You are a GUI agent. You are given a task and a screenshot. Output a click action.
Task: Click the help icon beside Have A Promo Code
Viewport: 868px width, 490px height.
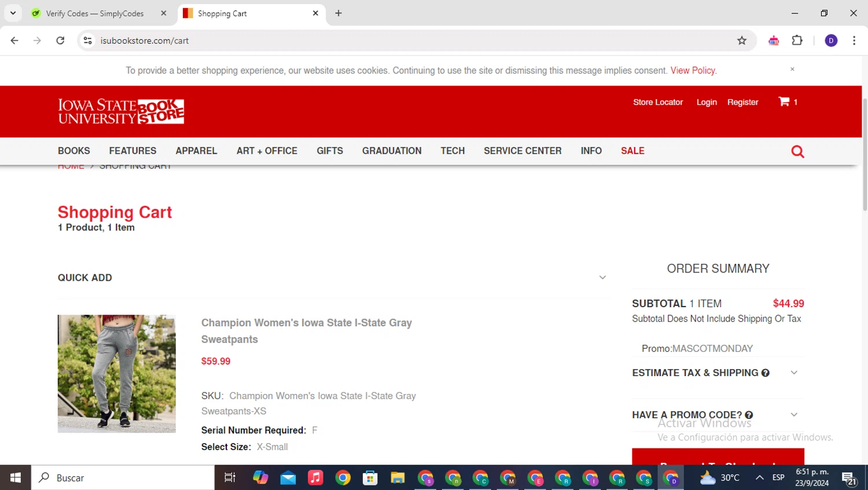coord(749,415)
